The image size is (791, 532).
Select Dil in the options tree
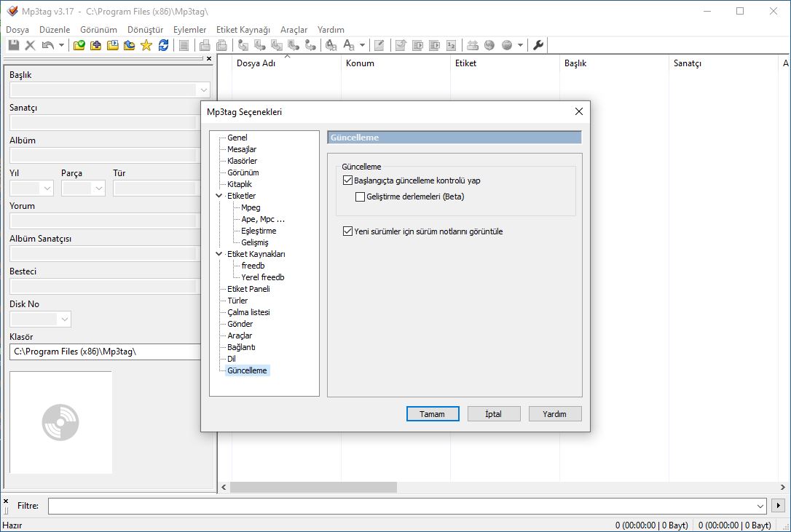tap(232, 359)
